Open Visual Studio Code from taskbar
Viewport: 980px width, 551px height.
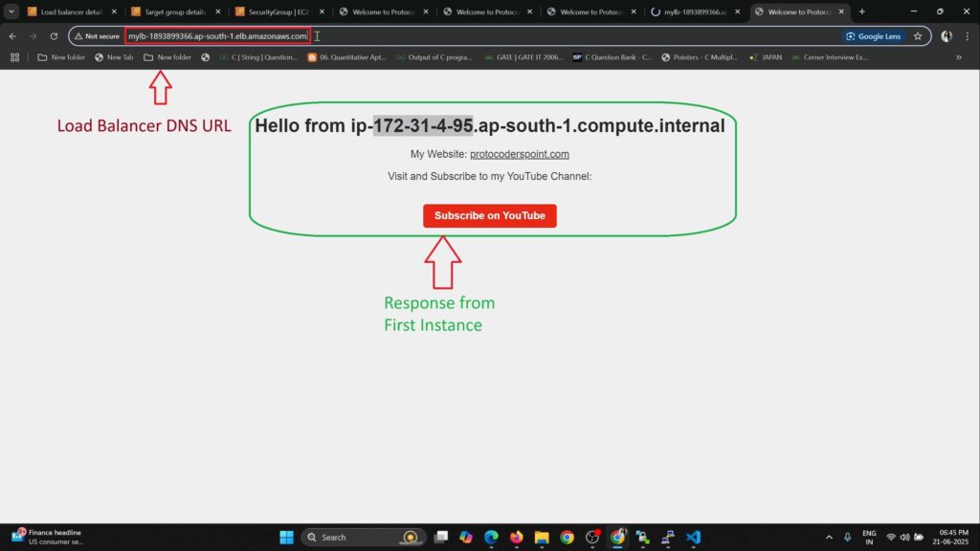(693, 537)
